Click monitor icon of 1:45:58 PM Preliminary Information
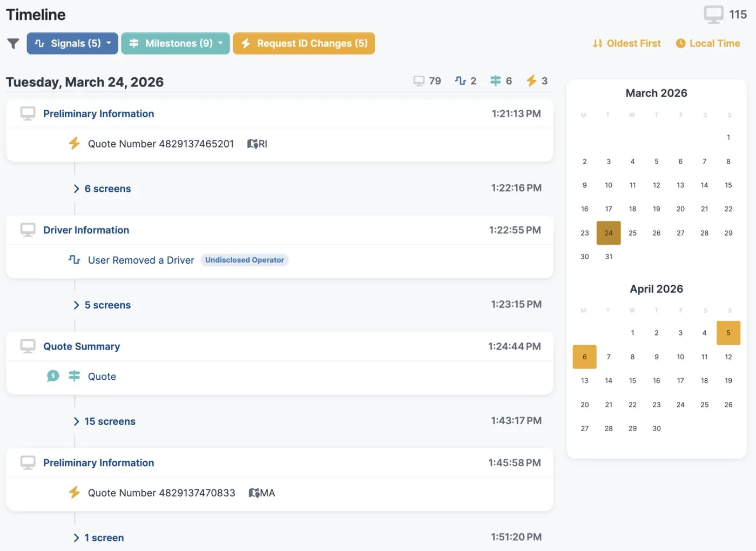Screen dimensions: 756x551 tap(28, 462)
